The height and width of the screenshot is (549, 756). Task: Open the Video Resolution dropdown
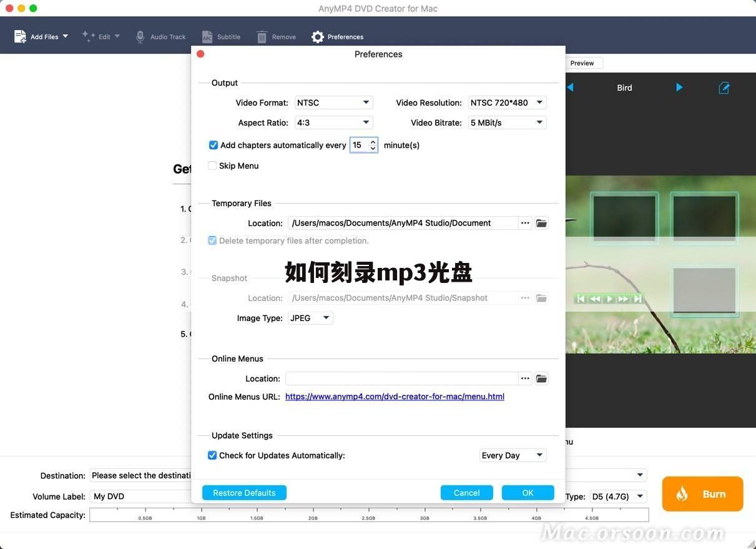pyautogui.click(x=508, y=102)
